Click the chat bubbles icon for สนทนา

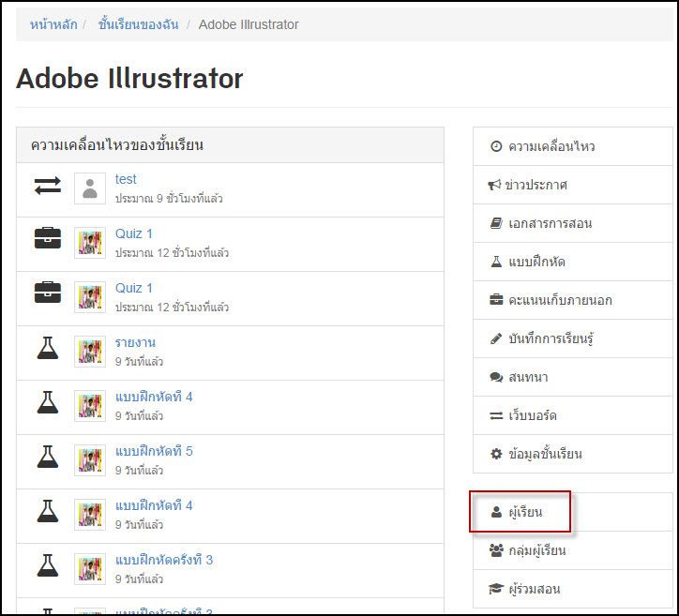(x=496, y=377)
